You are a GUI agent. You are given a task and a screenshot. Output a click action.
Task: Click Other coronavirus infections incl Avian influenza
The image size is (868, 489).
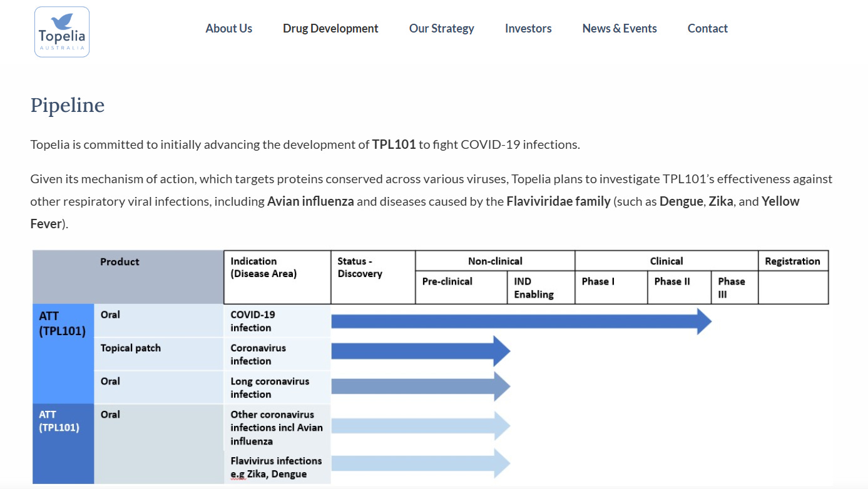click(277, 428)
